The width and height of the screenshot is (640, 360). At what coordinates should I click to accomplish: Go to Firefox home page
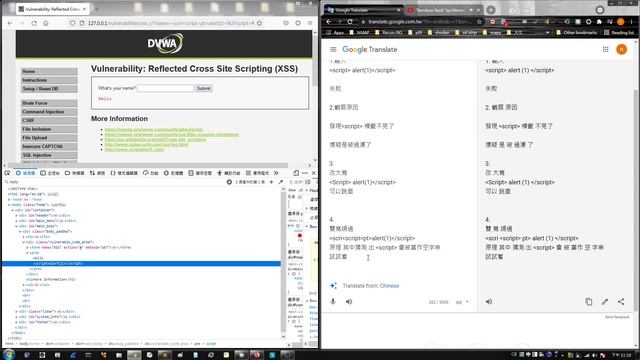click(46, 23)
